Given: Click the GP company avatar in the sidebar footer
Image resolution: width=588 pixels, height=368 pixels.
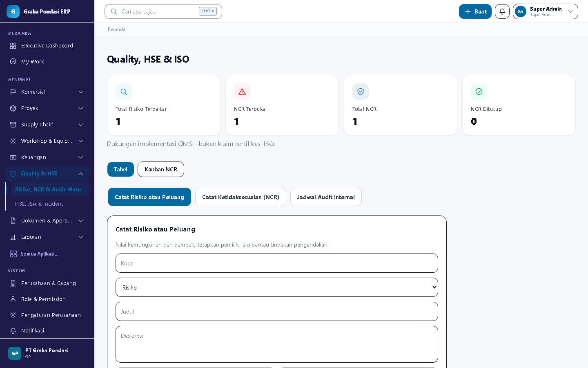Looking at the screenshot, I should click(x=15, y=353).
